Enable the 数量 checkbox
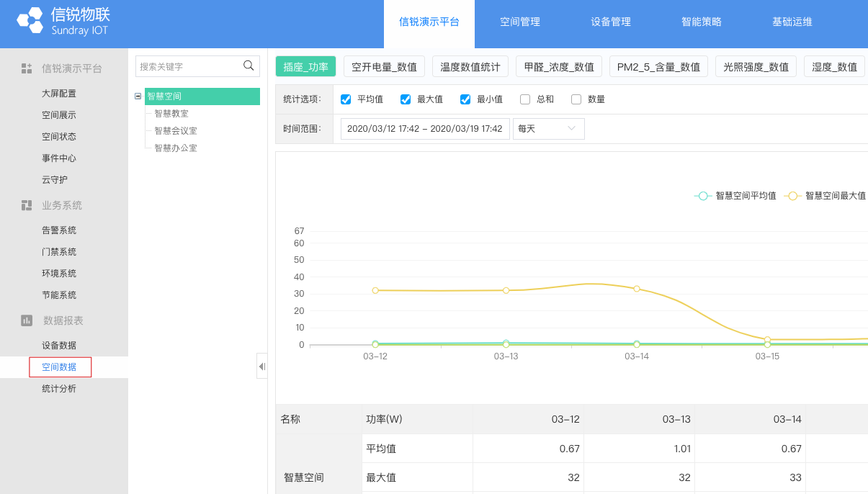Screen dimensions: 868x494 coord(576,99)
